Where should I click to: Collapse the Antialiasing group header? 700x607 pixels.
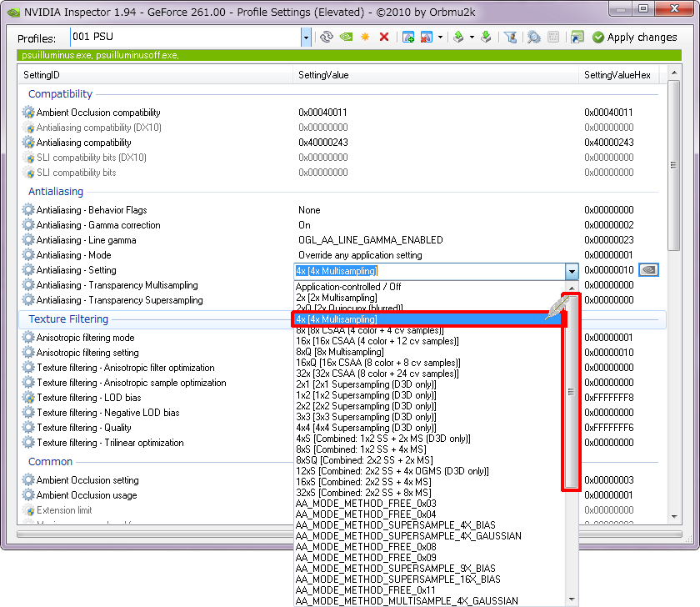pos(56,192)
